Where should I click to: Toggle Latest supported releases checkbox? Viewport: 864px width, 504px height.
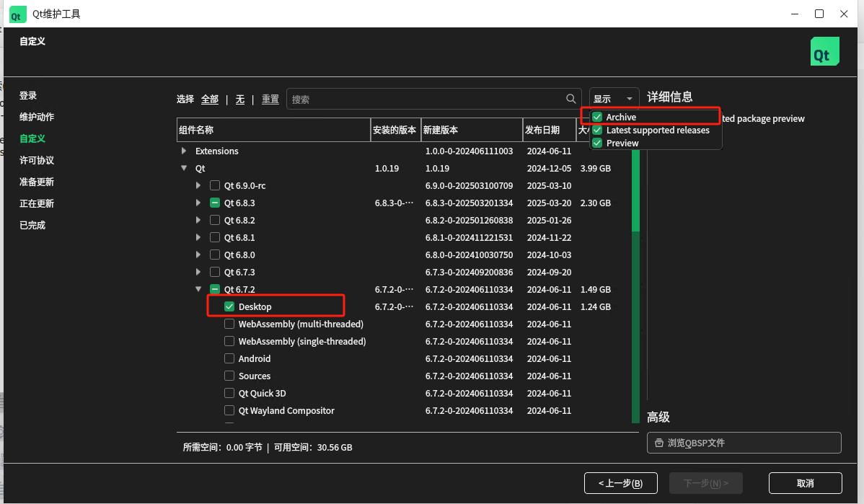(597, 130)
